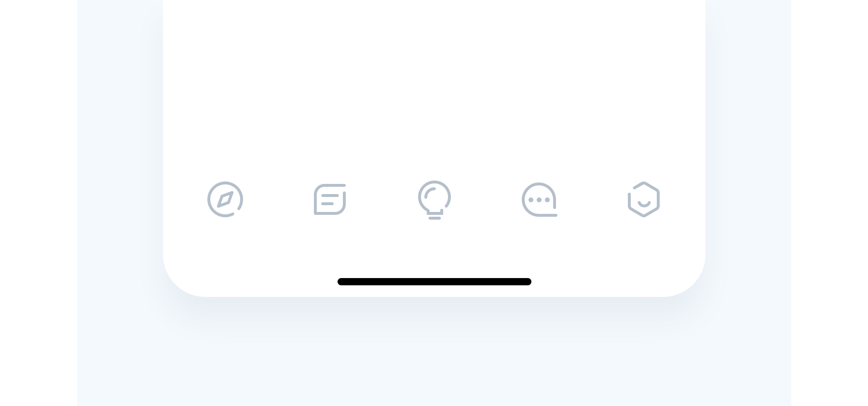Select the notes document icon
The width and height of the screenshot is (868, 406).
click(330, 199)
